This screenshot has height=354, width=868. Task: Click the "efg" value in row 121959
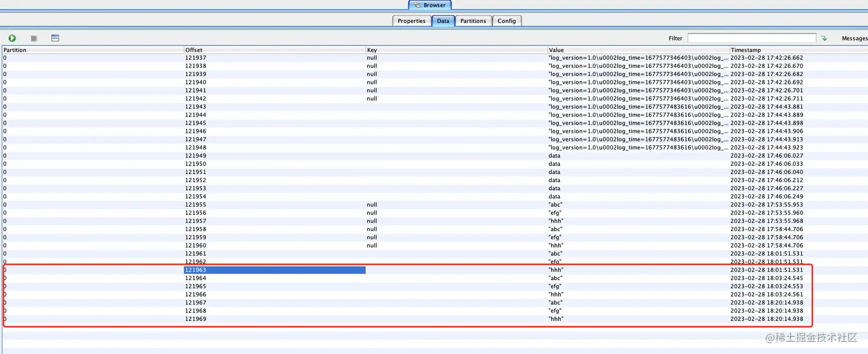(556, 237)
